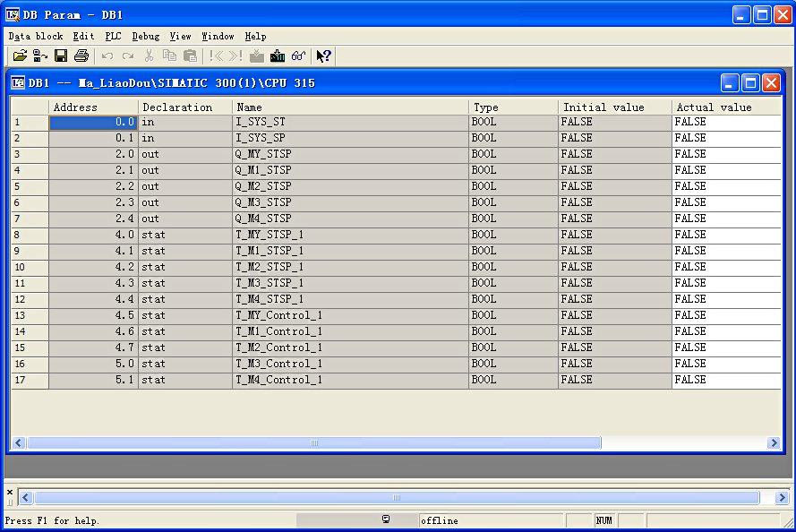Screen dimensions: 796x532
Task: Click the horizontal scrollbar thumb of DB1 table
Action: pos(314,442)
